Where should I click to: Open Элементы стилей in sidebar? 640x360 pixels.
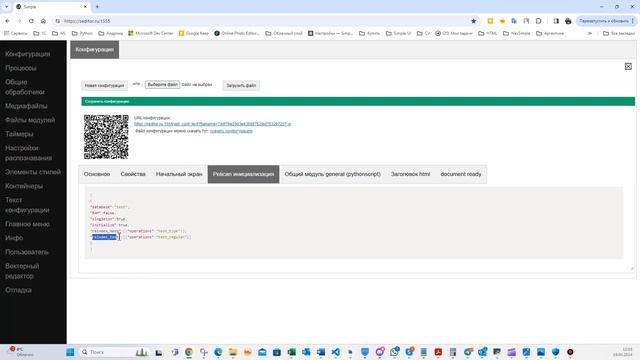click(x=33, y=172)
